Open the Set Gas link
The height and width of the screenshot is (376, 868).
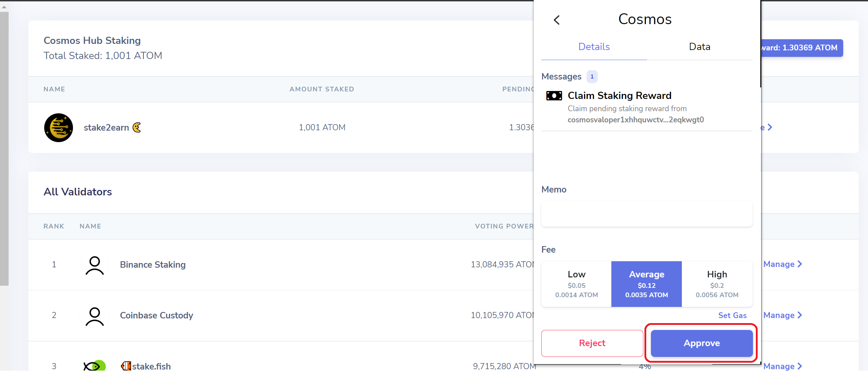pos(732,316)
